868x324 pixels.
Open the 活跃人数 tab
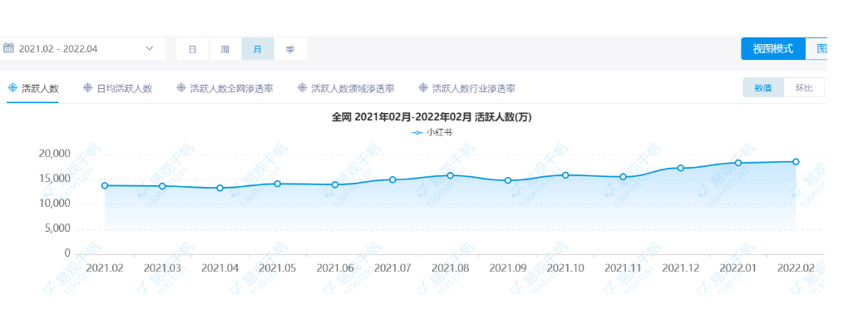tap(33, 88)
